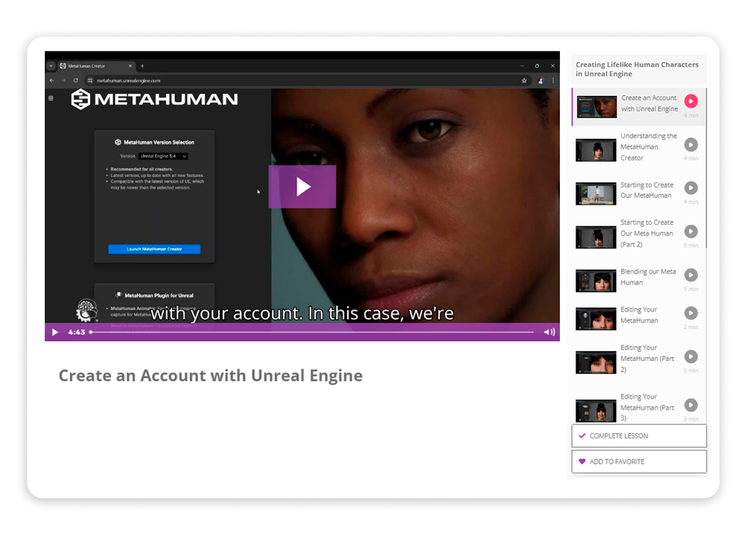Play 'Understanding the MetaHuman Creator' lesson icon

[690, 145]
